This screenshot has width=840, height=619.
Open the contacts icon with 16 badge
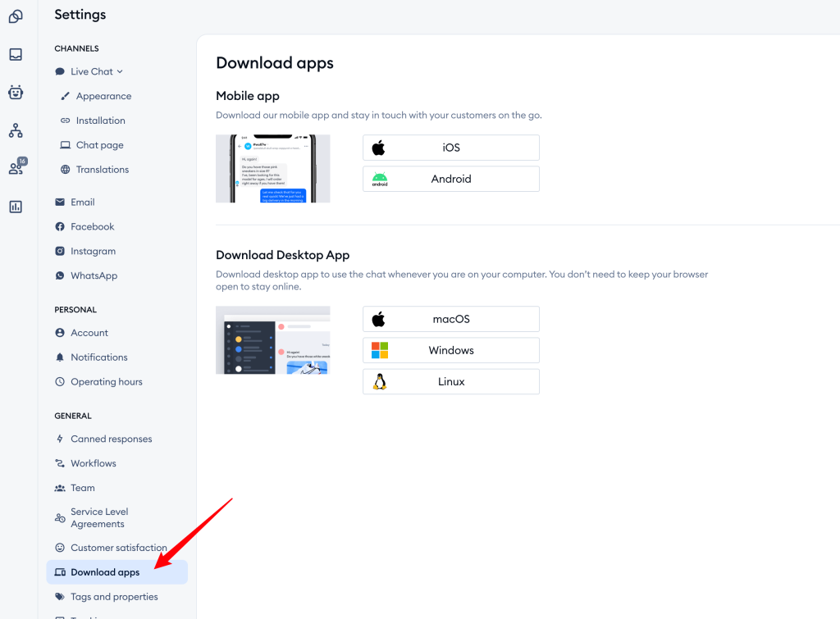click(x=16, y=167)
